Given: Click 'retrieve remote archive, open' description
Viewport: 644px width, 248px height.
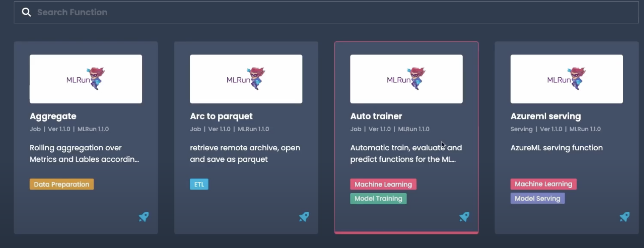Looking at the screenshot, I should (245, 154).
